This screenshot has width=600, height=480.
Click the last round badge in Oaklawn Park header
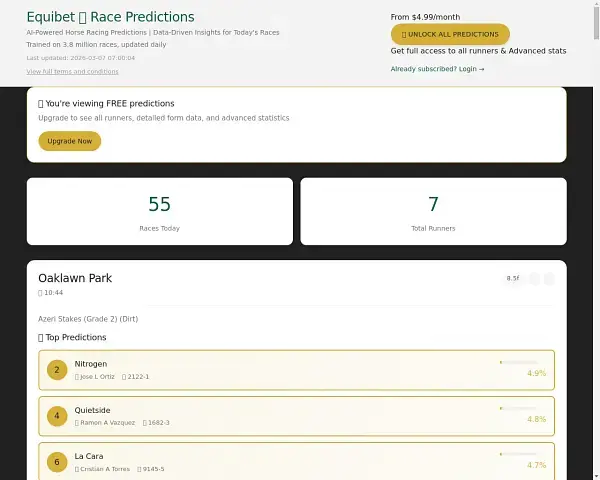coord(549,278)
